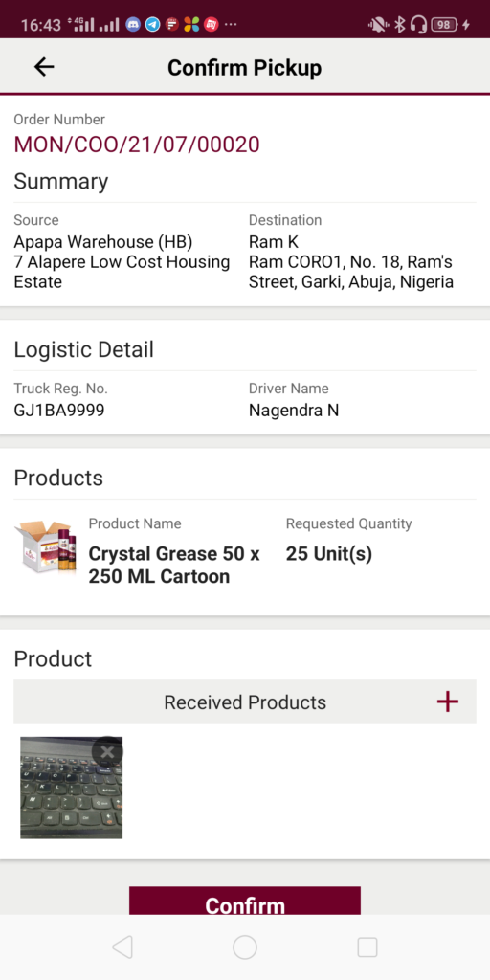Tap the Telegram notification icon
Screen dimensions: 490x980
pyautogui.click(x=152, y=24)
